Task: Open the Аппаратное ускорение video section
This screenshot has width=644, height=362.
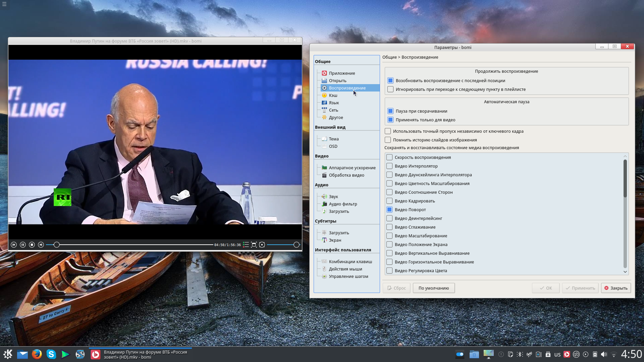Action: (x=352, y=168)
